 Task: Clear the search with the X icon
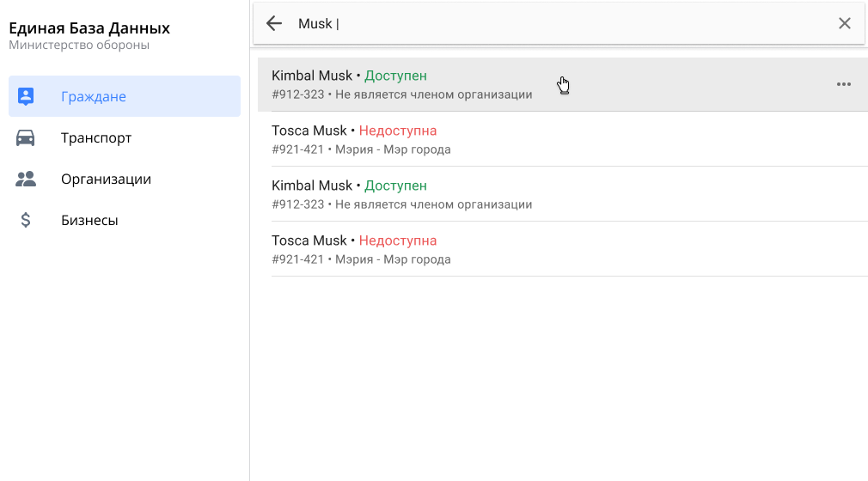click(x=844, y=23)
